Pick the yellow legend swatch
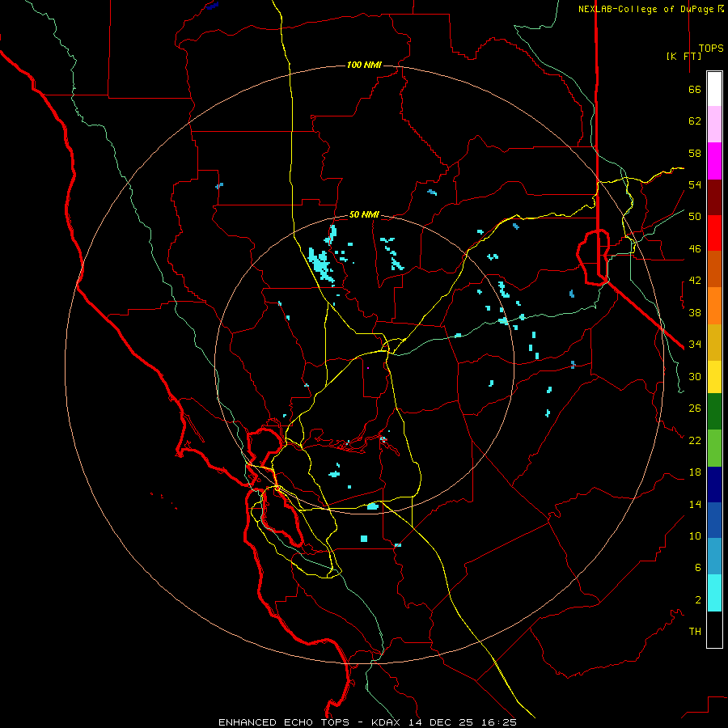The width and height of the screenshot is (728, 728). tap(714, 377)
